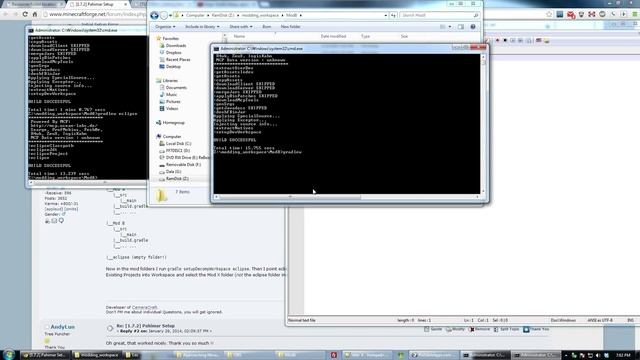
Task: Click Burn in the Explorer toolbar
Action: (267, 27)
